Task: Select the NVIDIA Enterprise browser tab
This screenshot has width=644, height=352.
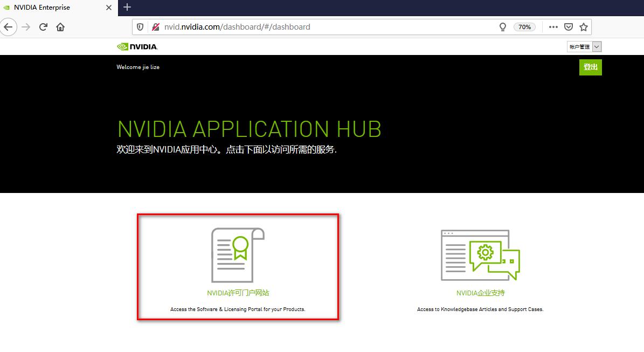Action: (x=54, y=8)
